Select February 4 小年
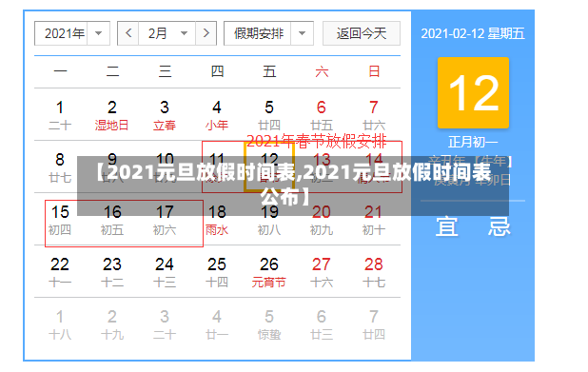The height and width of the screenshot is (372, 588). coord(217,115)
